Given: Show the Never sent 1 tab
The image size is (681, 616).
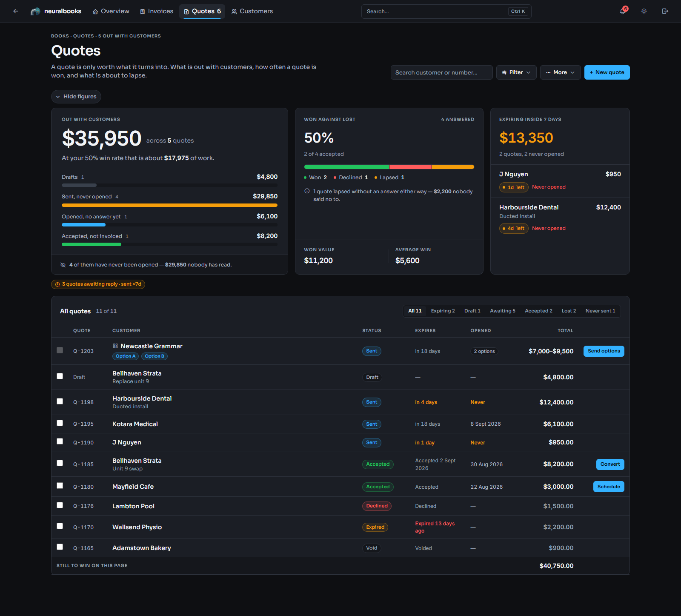Looking at the screenshot, I should click(600, 311).
